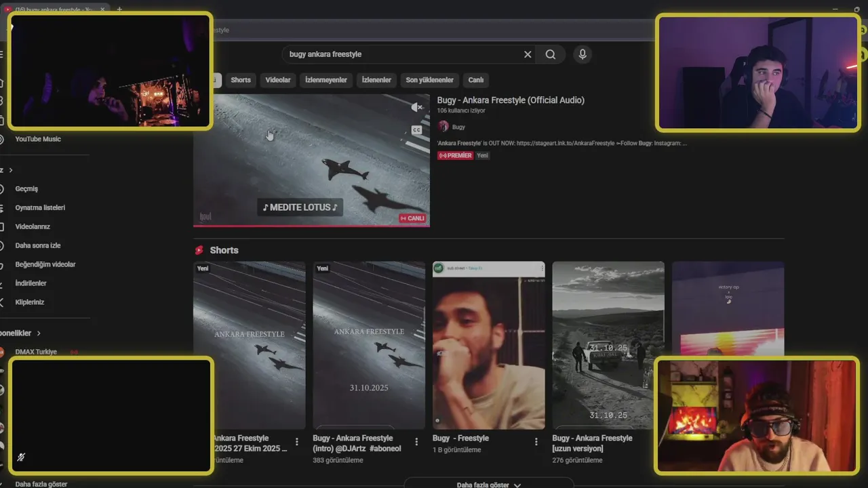Expand Daha fazla göster under Shorts
Viewport: 868px width, 488px height.
(x=489, y=485)
